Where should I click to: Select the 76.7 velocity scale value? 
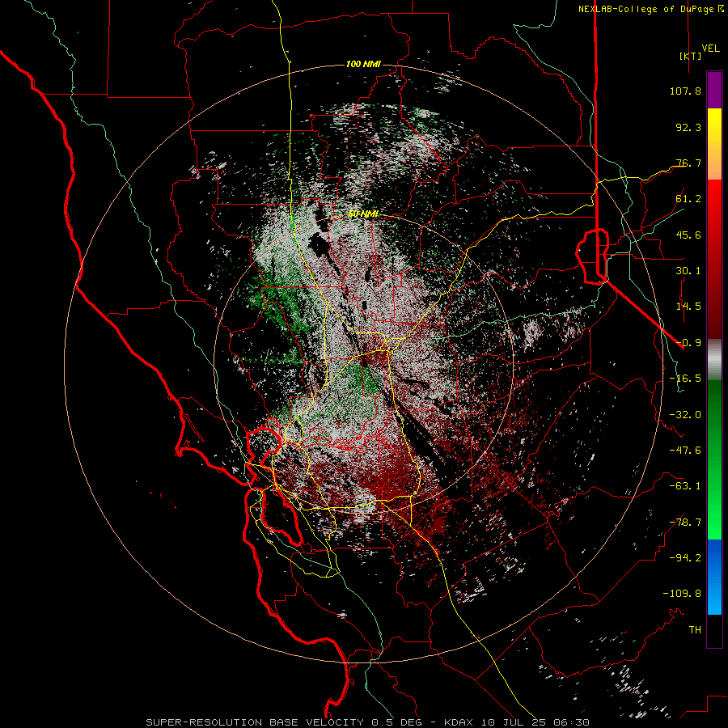click(688, 163)
